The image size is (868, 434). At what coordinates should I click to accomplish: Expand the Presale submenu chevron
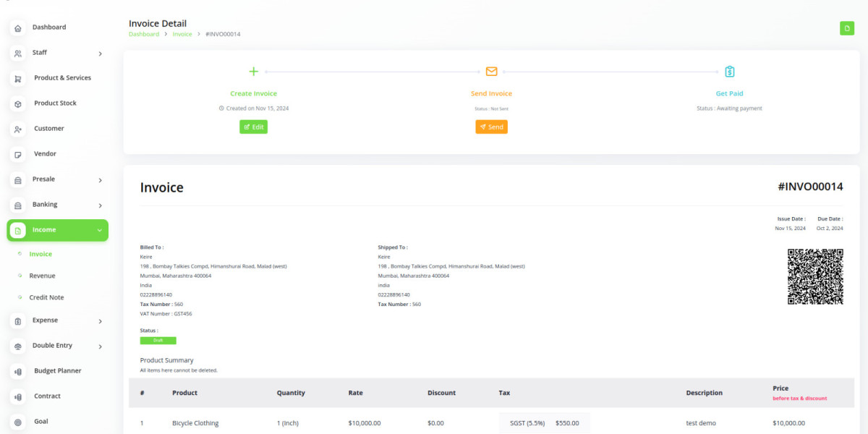pos(100,180)
